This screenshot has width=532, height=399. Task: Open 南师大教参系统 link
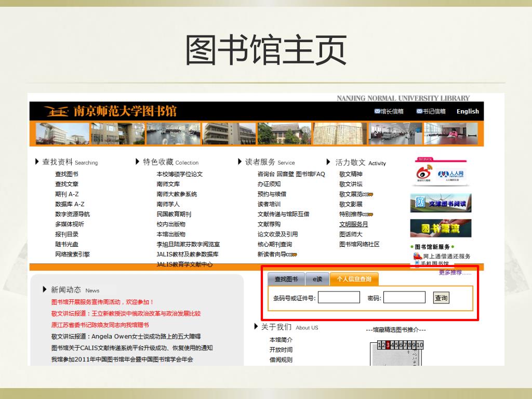coord(177,194)
